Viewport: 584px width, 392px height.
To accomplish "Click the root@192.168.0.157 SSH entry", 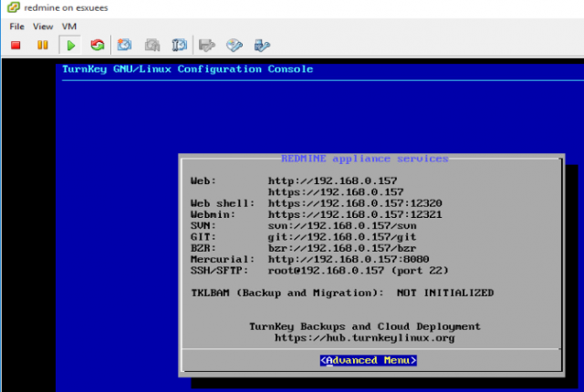I will (x=326, y=271).
